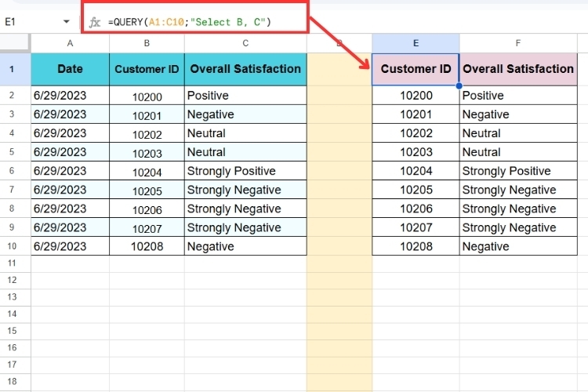Click cell 10203 in column B
The image size is (588, 392).
[x=147, y=152]
